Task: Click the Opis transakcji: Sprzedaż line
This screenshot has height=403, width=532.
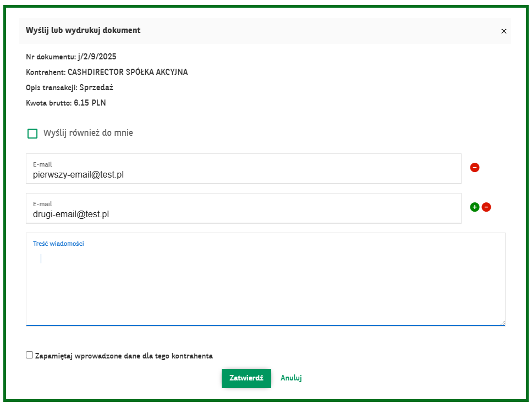Action: click(x=69, y=87)
